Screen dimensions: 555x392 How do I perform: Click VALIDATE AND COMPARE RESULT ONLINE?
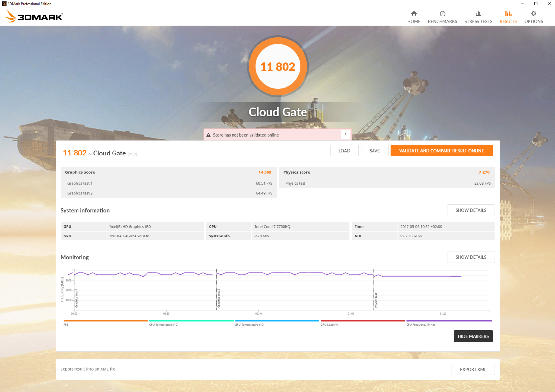[x=442, y=151]
